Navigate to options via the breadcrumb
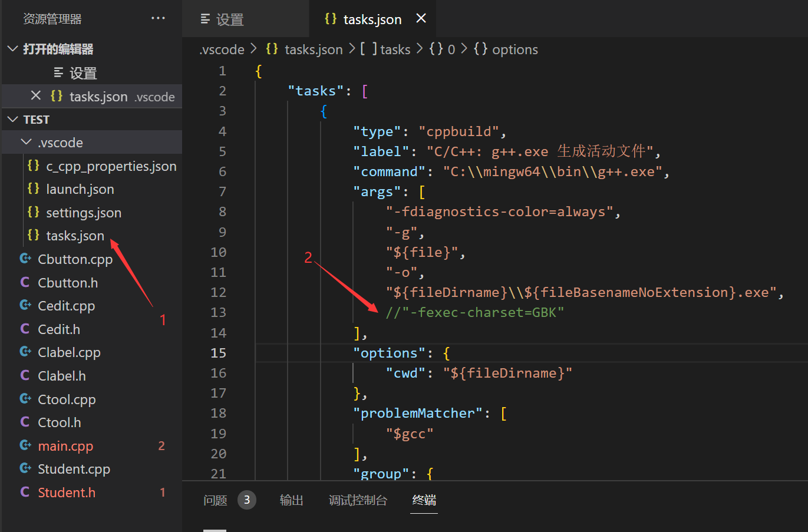 click(515, 49)
